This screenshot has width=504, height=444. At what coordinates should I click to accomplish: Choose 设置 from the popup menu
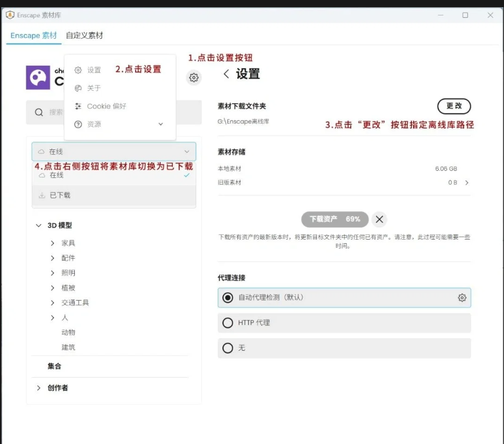[x=94, y=70]
